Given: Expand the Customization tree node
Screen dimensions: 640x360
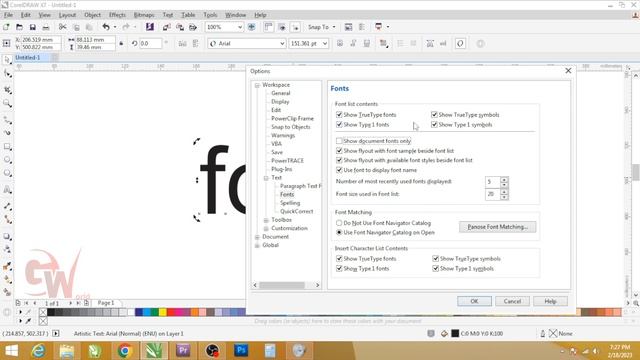Looking at the screenshot, I should [x=266, y=228].
